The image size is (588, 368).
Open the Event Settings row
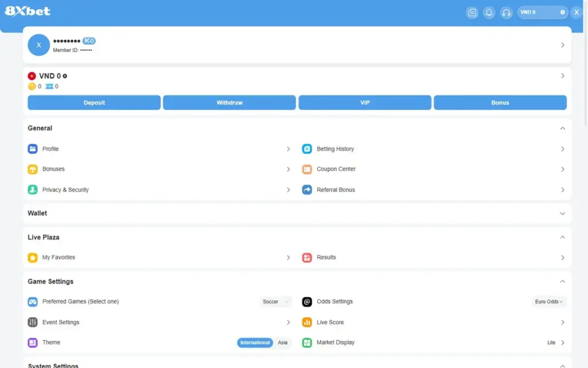pyautogui.click(x=160, y=322)
